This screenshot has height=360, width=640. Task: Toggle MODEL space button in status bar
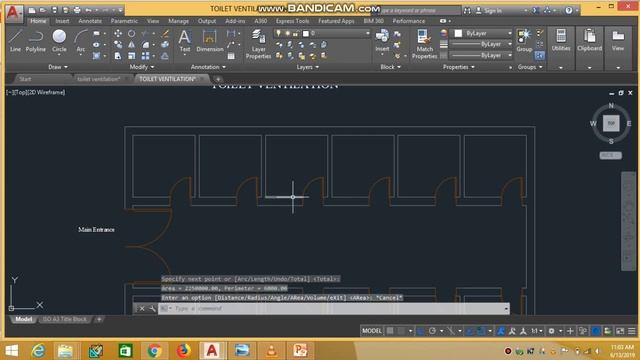[371, 331]
